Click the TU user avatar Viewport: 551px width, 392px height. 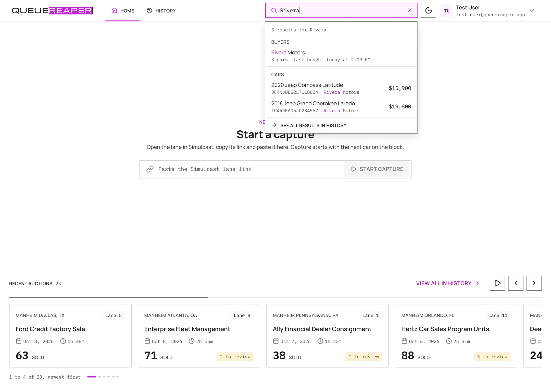(x=447, y=11)
